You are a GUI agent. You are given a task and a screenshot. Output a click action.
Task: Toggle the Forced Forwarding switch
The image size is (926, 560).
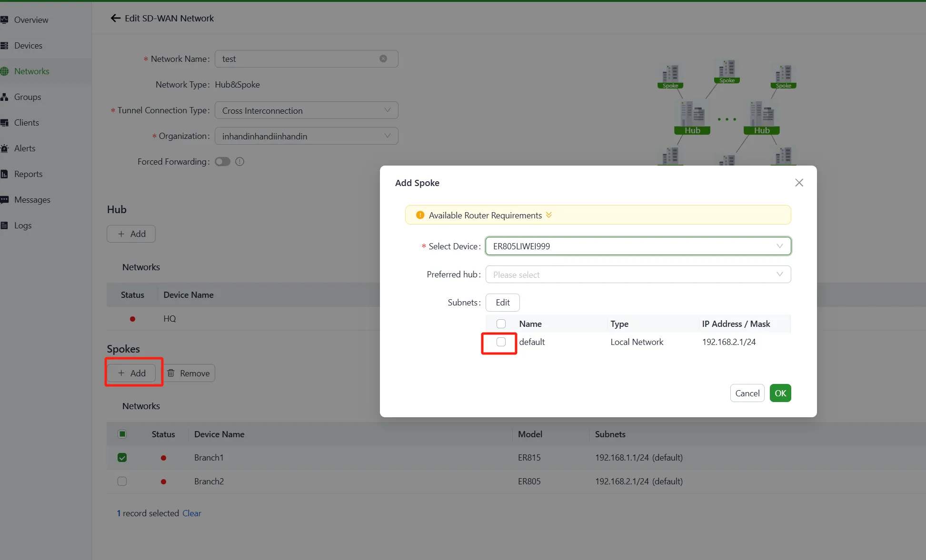coord(222,162)
